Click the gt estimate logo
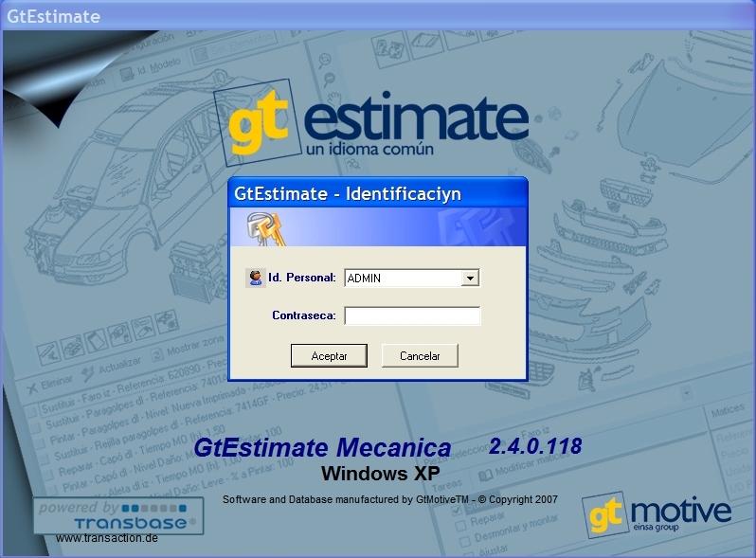Viewport: 756px width, 558px height. pos(371,122)
